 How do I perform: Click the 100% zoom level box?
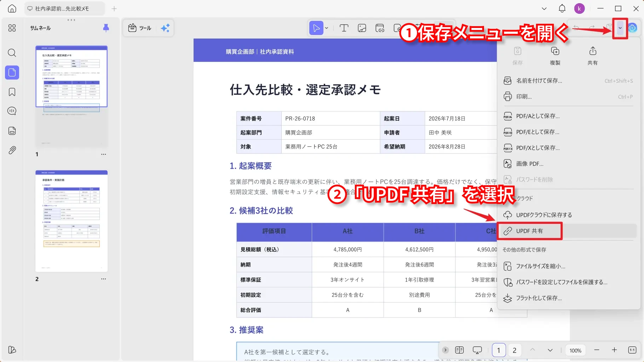pyautogui.click(x=575, y=350)
